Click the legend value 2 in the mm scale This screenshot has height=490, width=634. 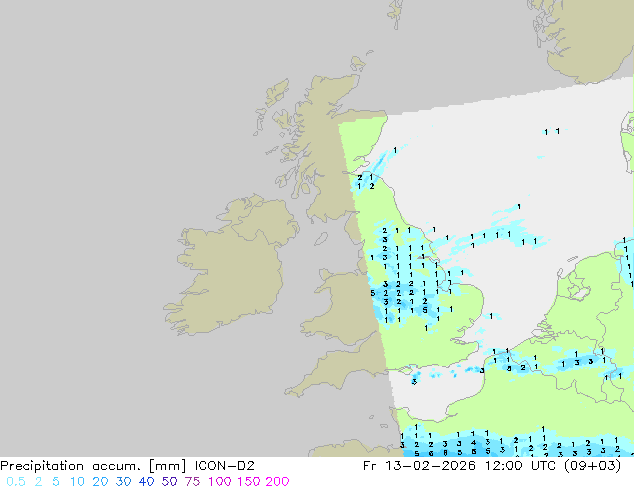coord(38,482)
